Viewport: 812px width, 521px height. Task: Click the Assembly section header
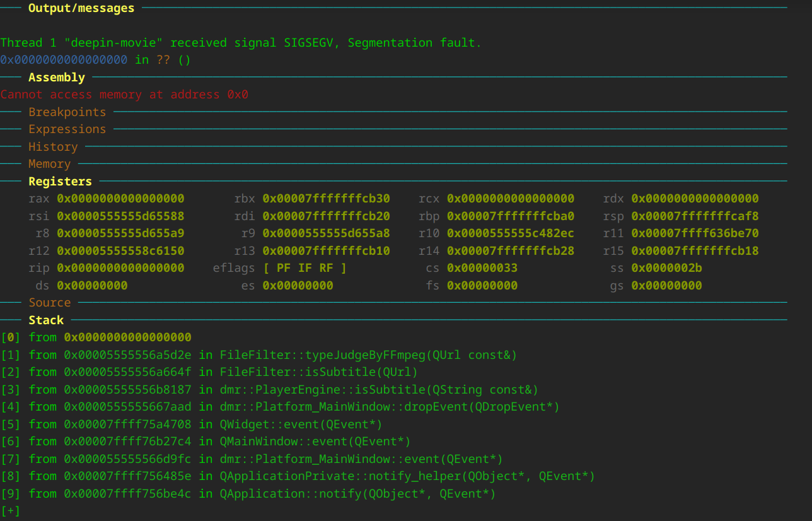56,78
